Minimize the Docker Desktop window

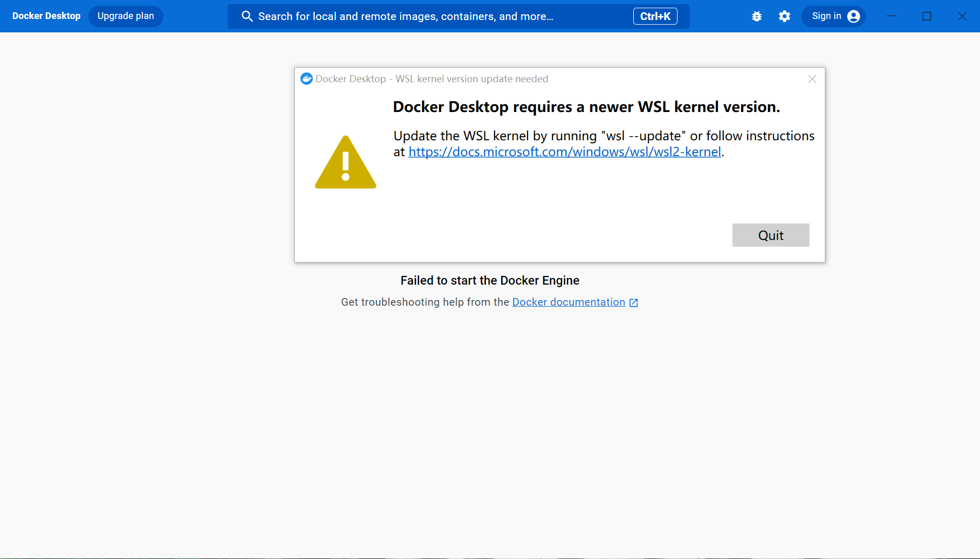click(x=892, y=16)
